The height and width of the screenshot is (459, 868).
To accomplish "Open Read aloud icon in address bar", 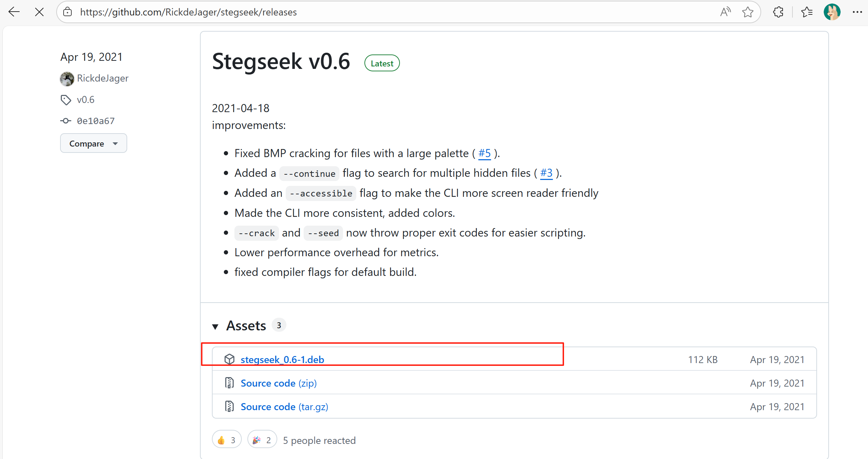I will (x=725, y=12).
